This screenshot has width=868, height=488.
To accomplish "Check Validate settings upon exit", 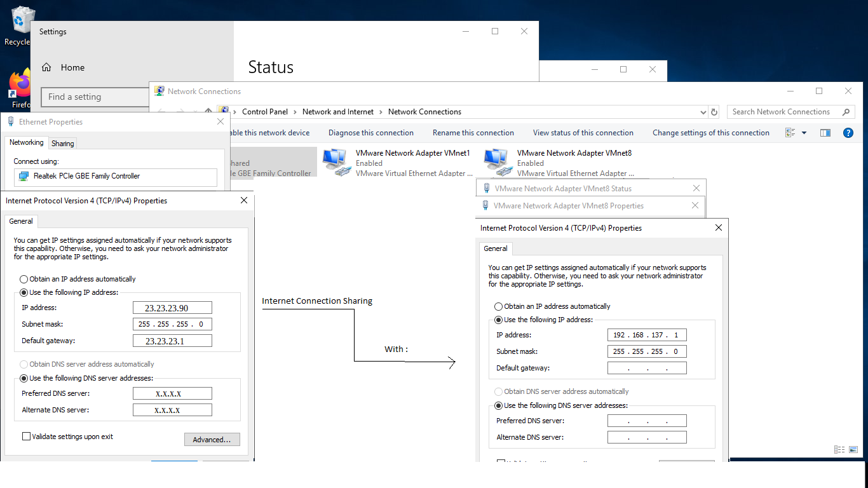I will coord(27,437).
